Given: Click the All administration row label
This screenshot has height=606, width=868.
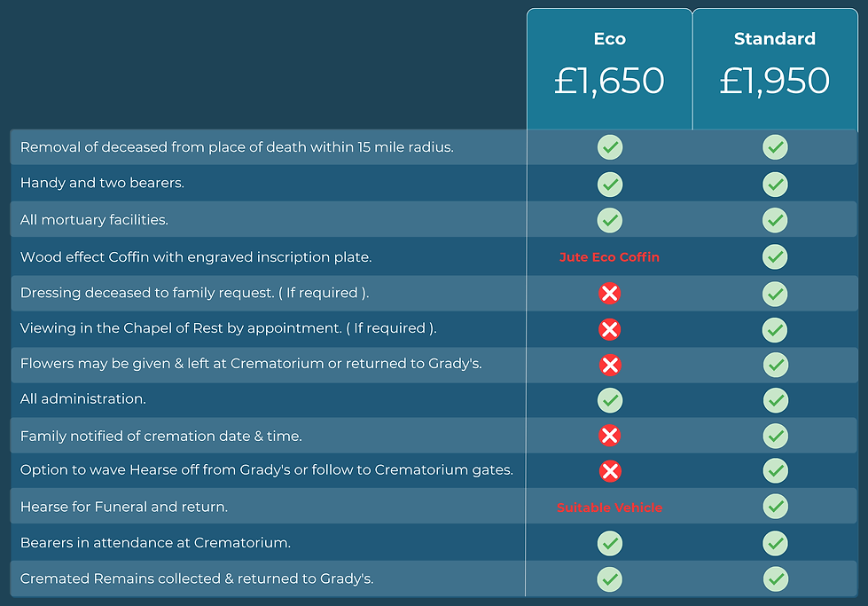Looking at the screenshot, I should [83, 399].
